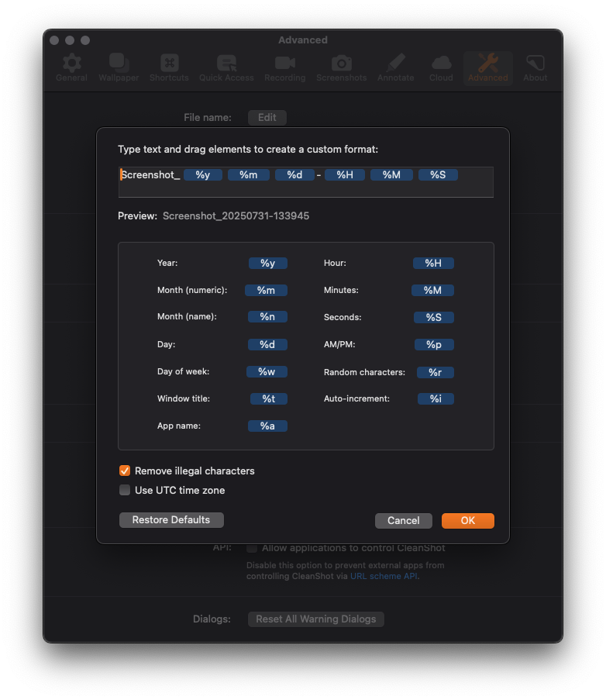This screenshot has height=700, width=606.
Task: Select the Month (numeric) %m element
Action: pyautogui.click(x=266, y=290)
